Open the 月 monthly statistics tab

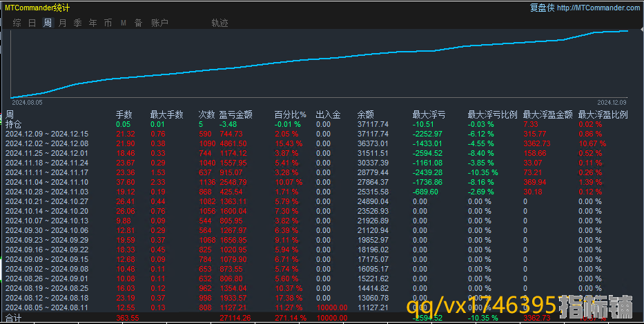62,23
